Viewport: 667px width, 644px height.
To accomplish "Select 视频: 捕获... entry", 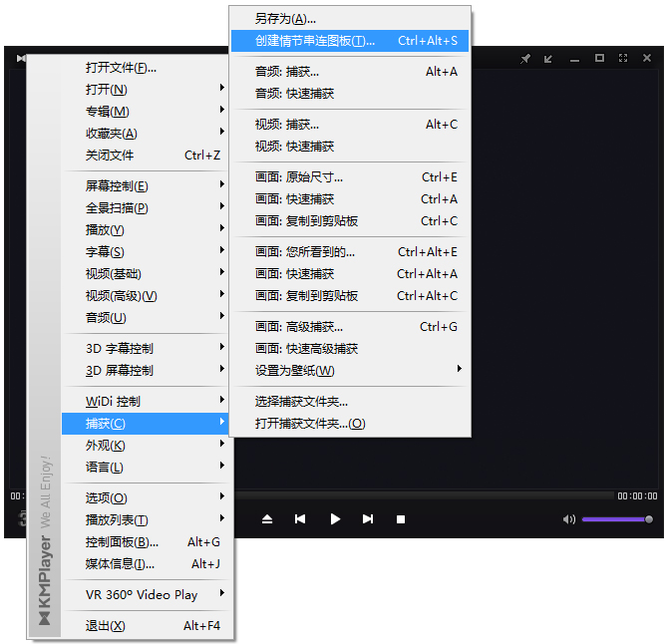I will click(350, 125).
